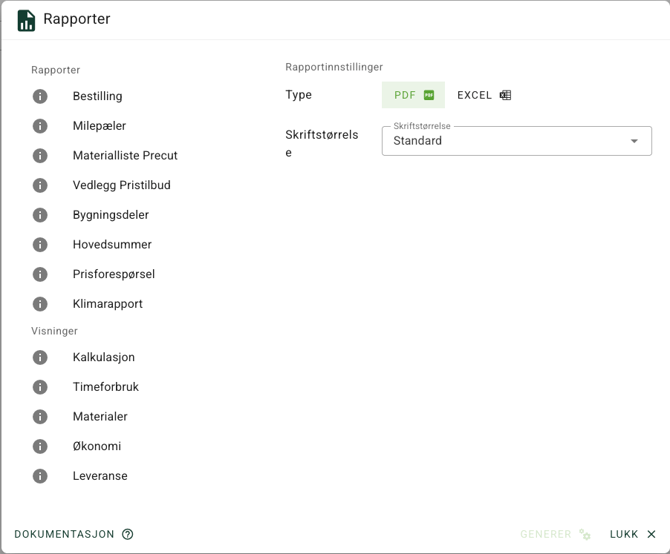670x554 pixels.
Task: Switch report type to Excel
Action: point(484,95)
